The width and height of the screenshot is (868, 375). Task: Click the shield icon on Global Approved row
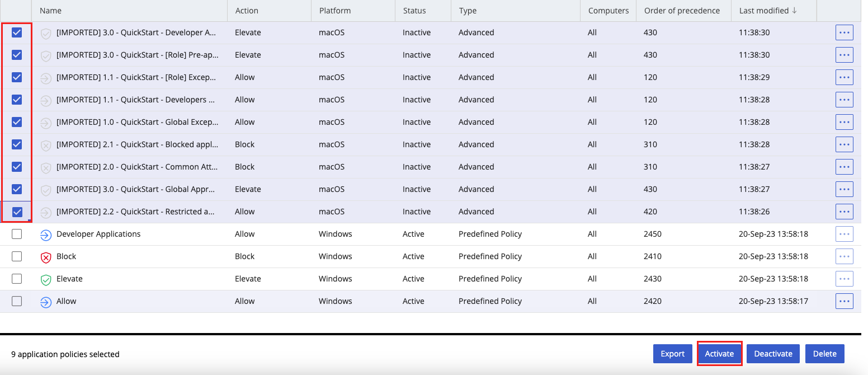(46, 189)
